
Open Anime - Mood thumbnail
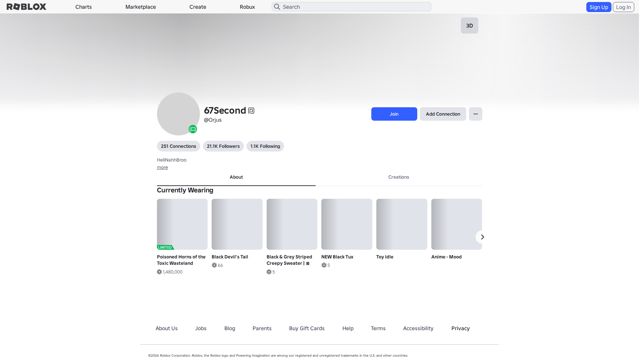click(x=457, y=224)
